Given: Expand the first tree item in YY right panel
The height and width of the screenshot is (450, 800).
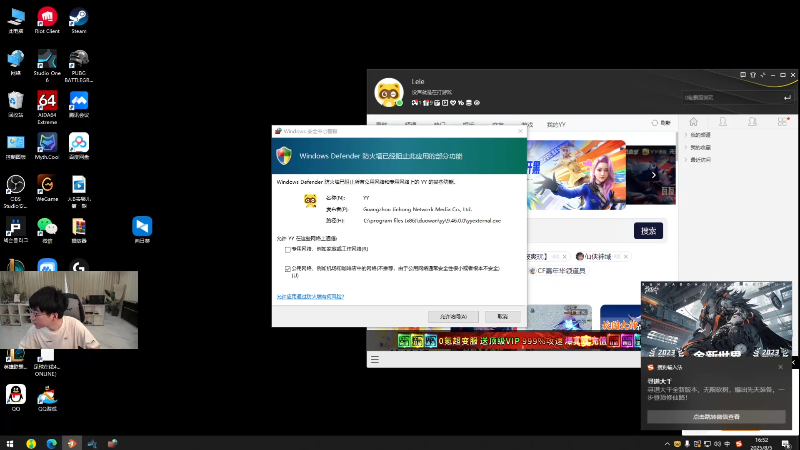Looking at the screenshot, I should click(686, 135).
